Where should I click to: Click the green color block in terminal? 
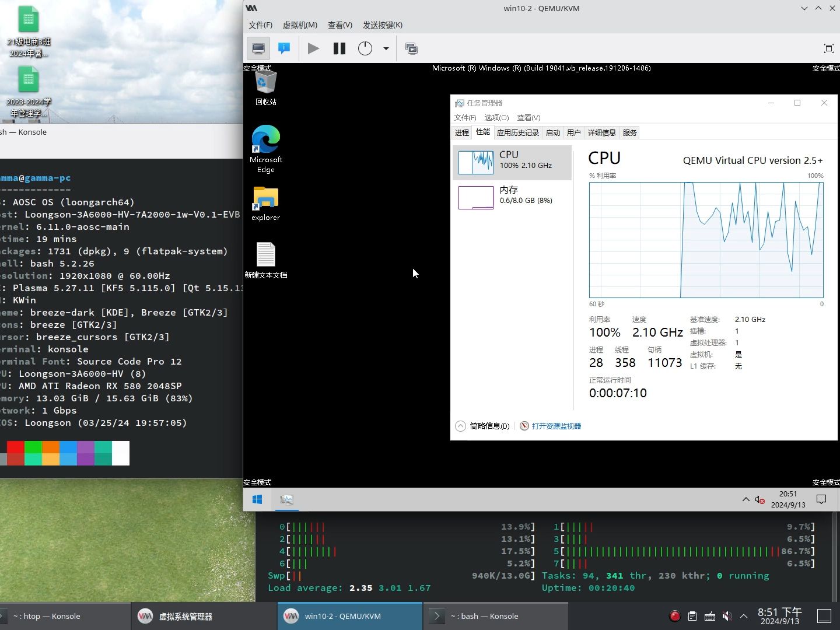pos(33,453)
